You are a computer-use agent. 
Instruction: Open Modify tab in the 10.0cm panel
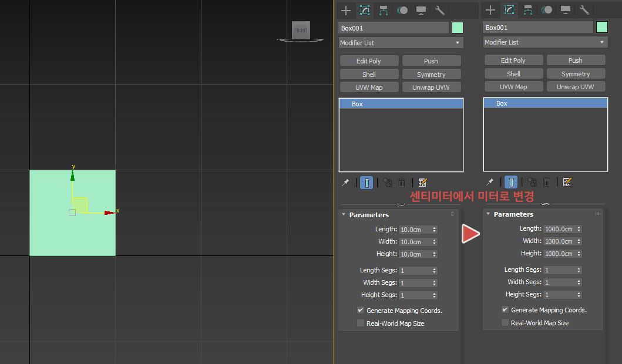tap(365, 11)
